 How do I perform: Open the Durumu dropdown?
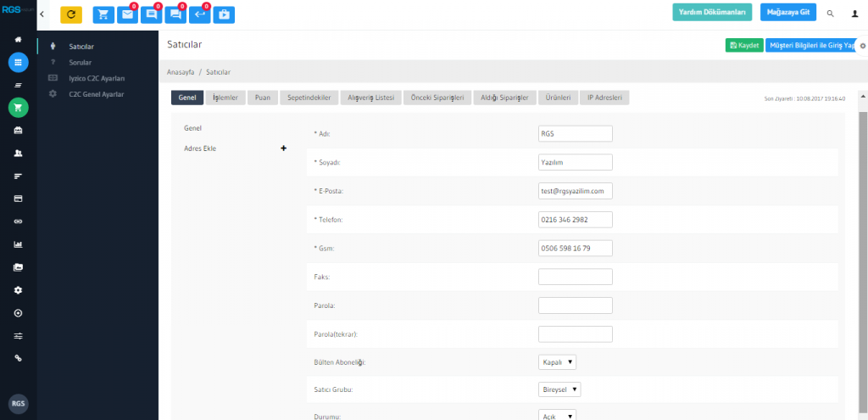557,416
